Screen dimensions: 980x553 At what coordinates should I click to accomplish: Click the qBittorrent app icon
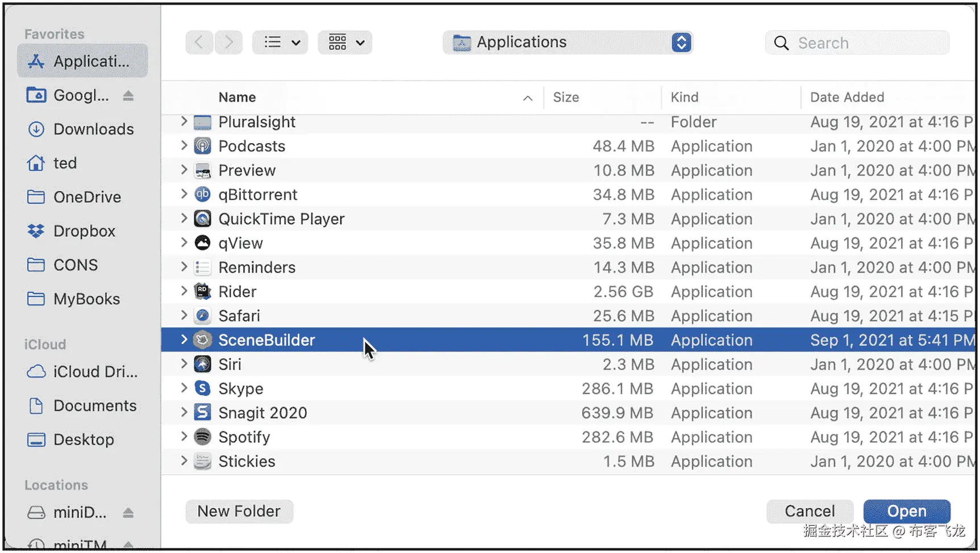(202, 195)
